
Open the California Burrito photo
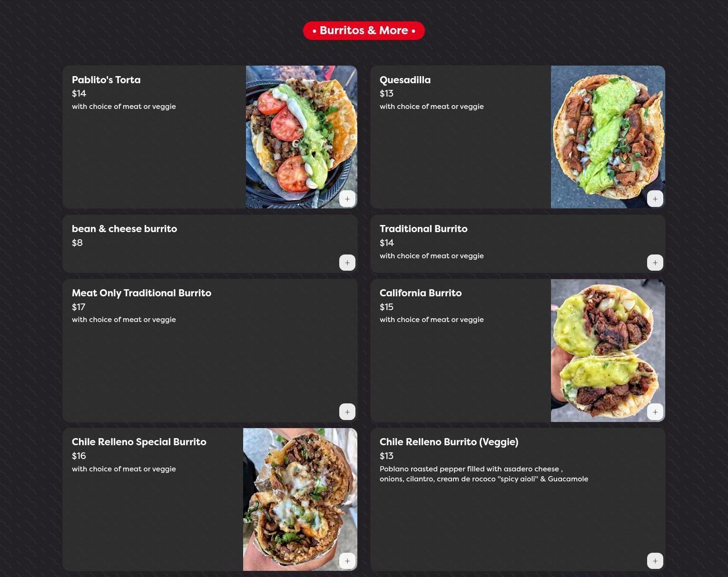608,351
